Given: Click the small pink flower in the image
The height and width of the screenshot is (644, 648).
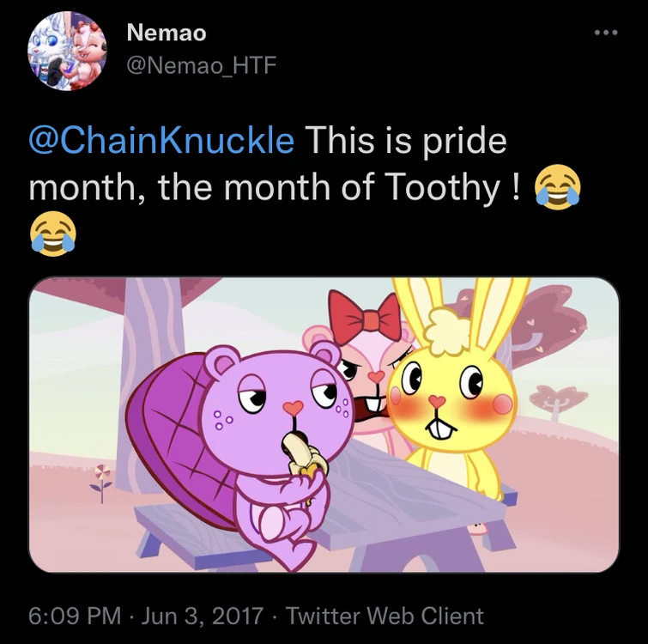Looking at the screenshot, I should 101,482.
